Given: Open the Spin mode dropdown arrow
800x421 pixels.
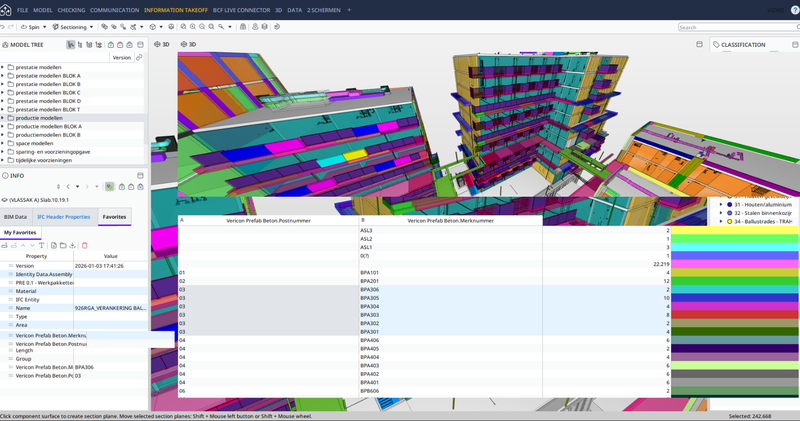Looking at the screenshot, I should pyautogui.click(x=44, y=27).
